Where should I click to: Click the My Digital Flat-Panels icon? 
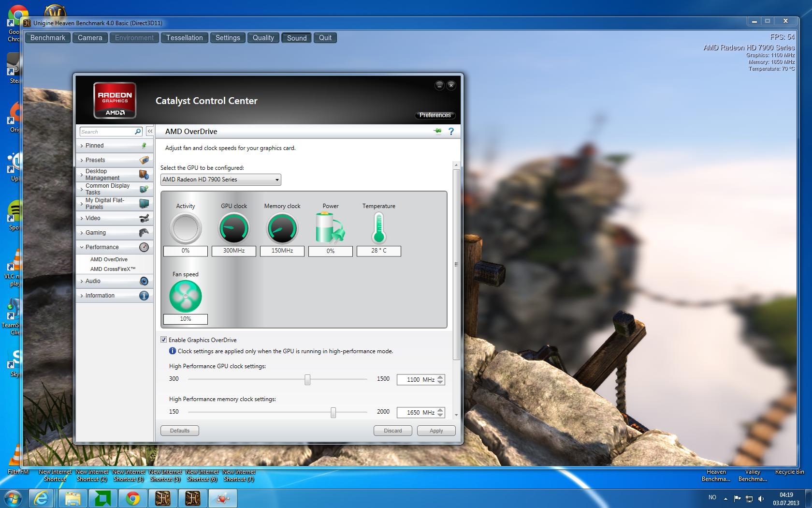[x=144, y=204]
